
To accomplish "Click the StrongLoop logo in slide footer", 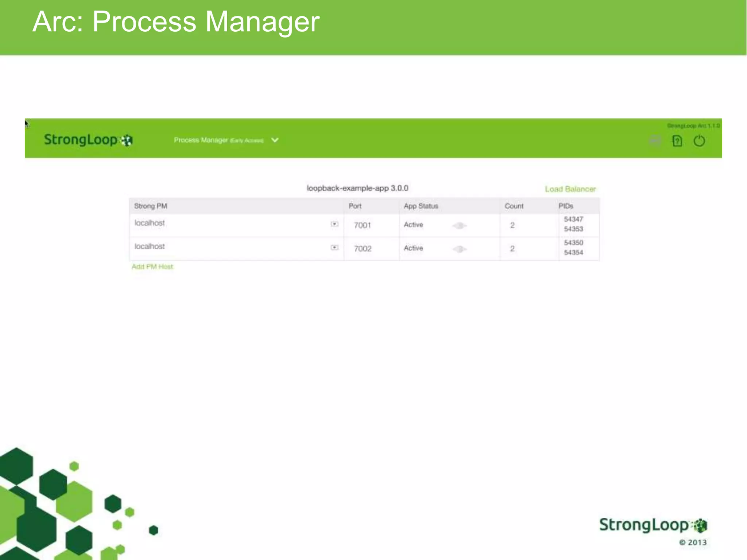I will [x=653, y=525].
